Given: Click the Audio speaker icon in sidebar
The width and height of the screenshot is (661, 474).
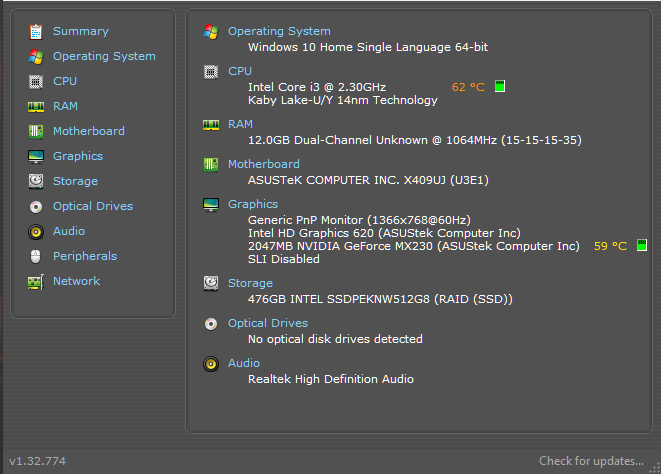Looking at the screenshot, I should (x=36, y=232).
